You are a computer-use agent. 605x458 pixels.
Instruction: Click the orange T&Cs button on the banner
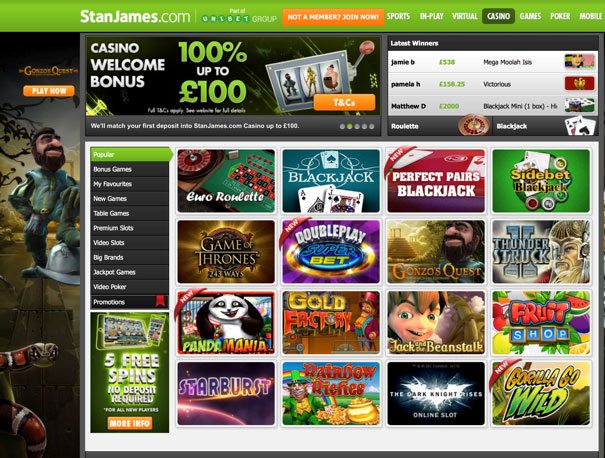344,103
